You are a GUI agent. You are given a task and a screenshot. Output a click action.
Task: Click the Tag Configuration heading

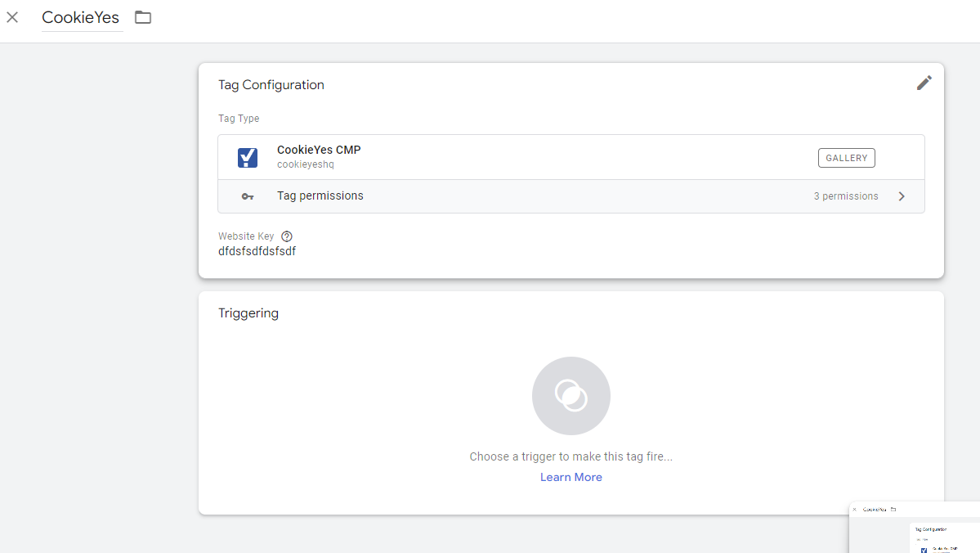tap(271, 85)
